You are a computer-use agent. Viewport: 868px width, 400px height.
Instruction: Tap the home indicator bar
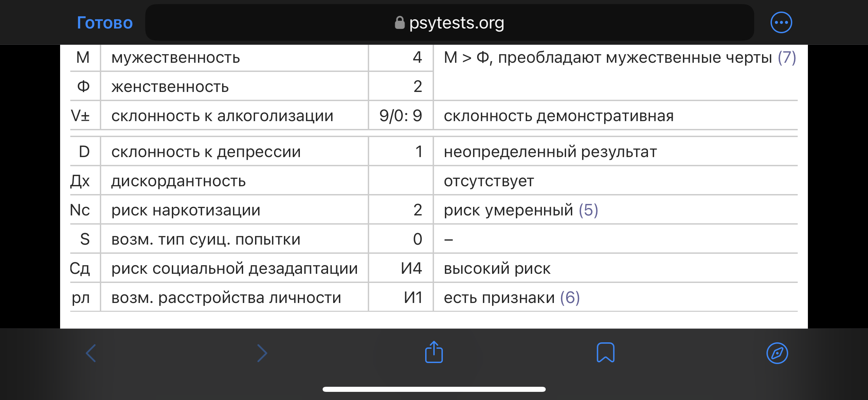click(x=434, y=389)
